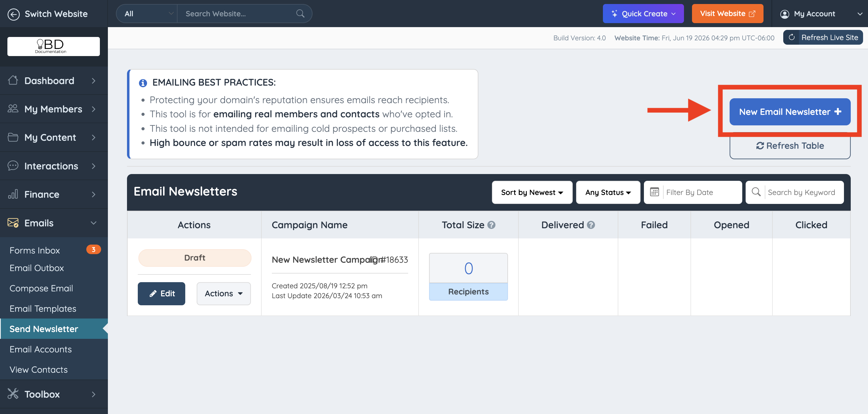Click the info icon beside Emailing Best Practices

[x=143, y=83]
